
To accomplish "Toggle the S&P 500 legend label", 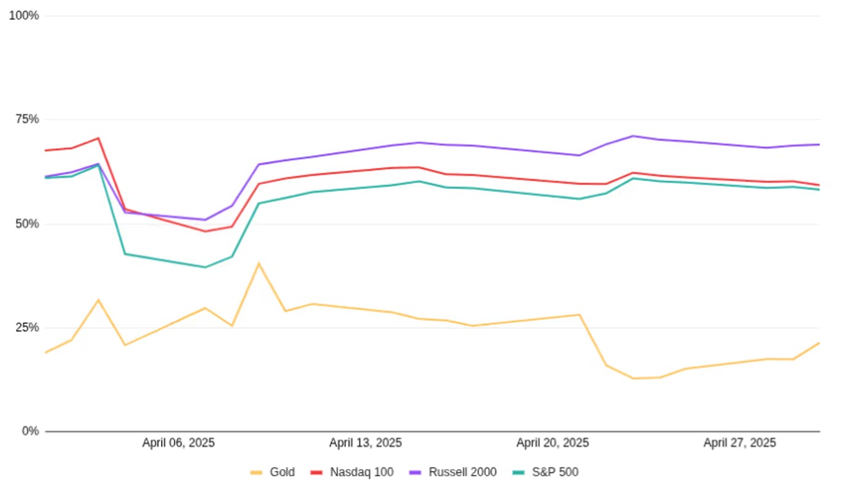I will (555, 473).
